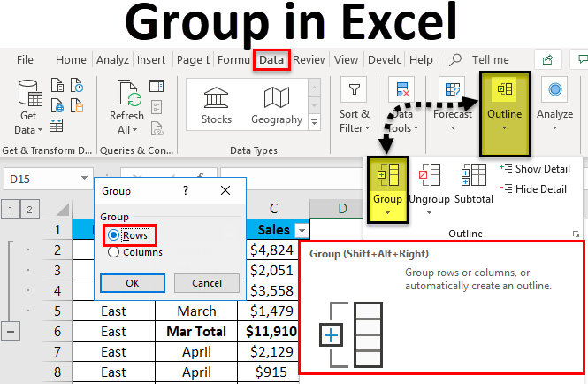The height and width of the screenshot is (384, 588).
Task: Open the Analyze icon
Action: [x=554, y=89]
